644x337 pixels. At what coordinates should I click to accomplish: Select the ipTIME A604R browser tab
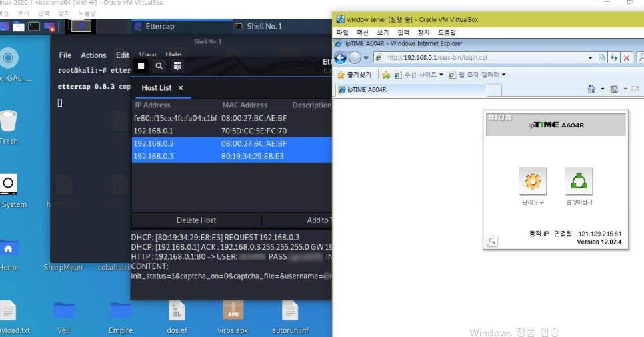click(411, 89)
